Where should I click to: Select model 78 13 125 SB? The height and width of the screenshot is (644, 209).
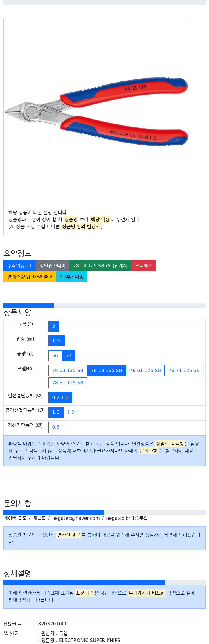[107, 371]
